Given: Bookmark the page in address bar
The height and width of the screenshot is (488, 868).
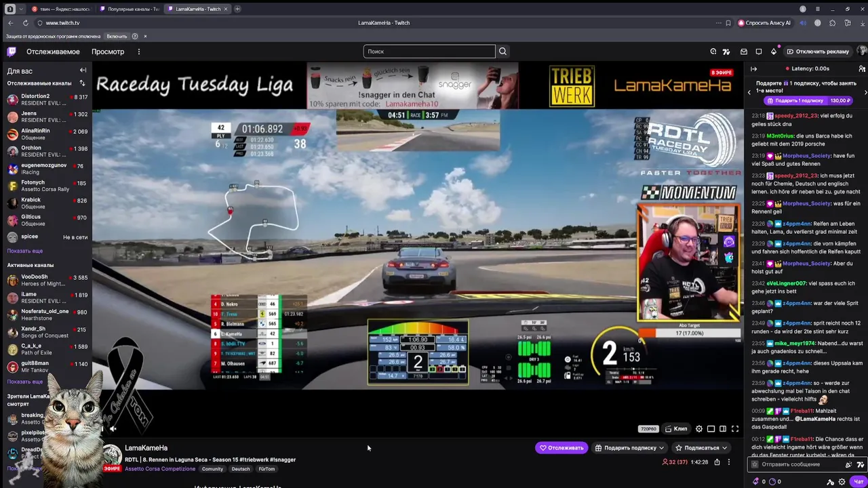Looking at the screenshot, I should click(x=728, y=23).
